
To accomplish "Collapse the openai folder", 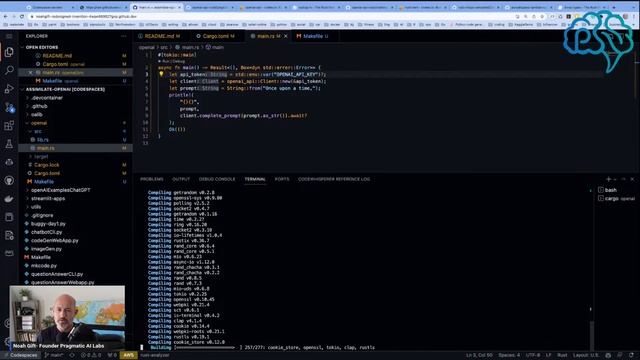I will tap(38, 123).
